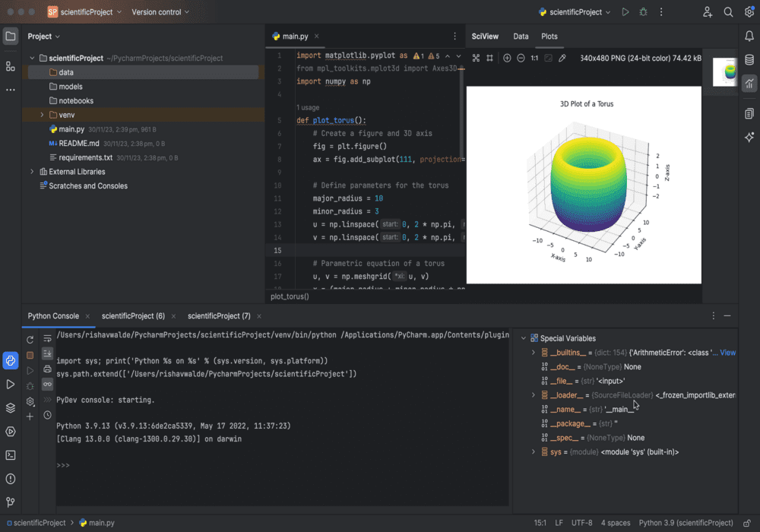Switch to the Data tab

pyautogui.click(x=521, y=36)
